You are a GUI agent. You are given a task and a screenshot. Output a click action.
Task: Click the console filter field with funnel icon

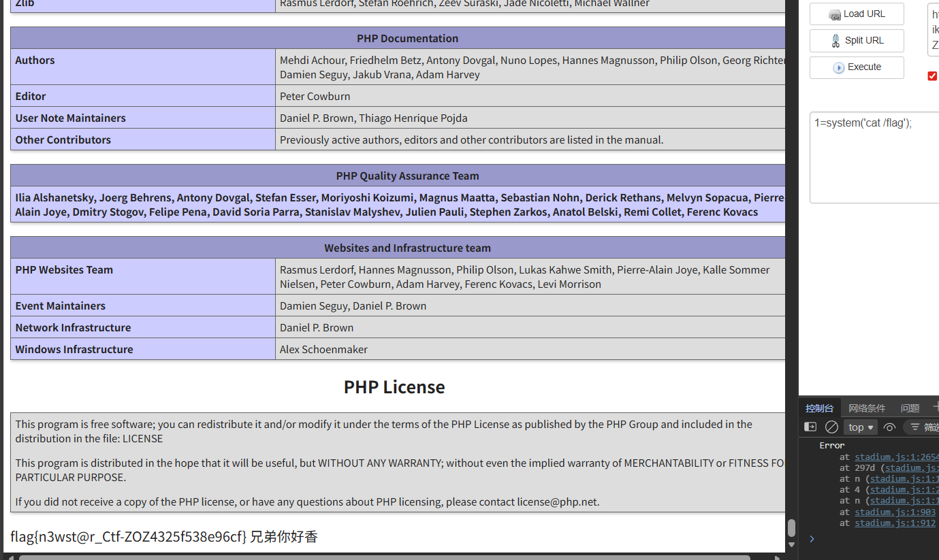[x=923, y=427]
